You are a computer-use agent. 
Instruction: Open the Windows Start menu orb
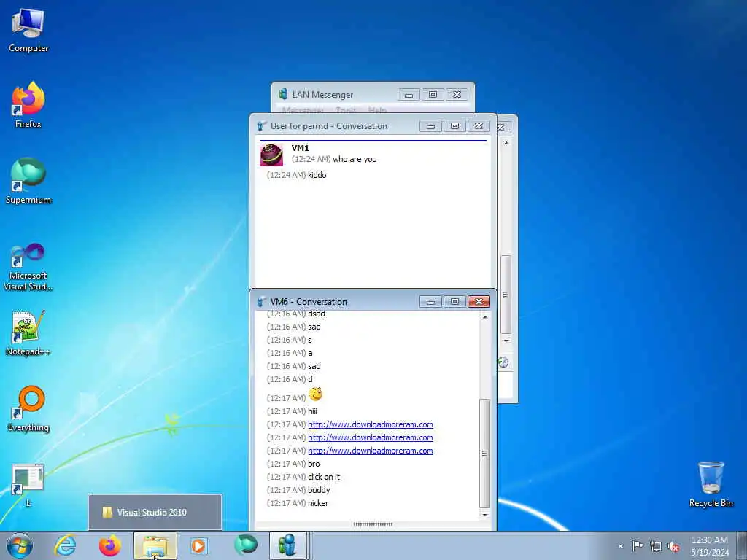20,545
